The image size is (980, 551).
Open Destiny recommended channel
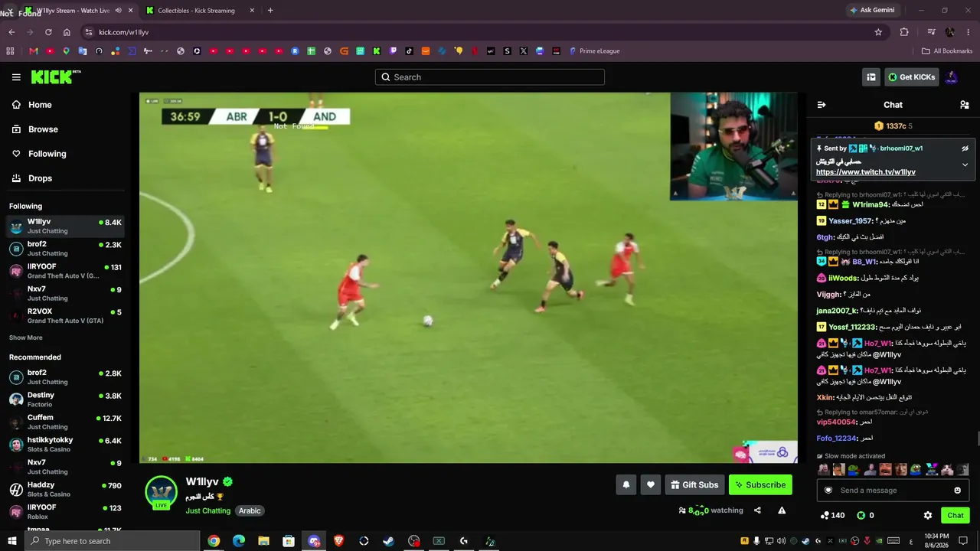click(x=64, y=399)
